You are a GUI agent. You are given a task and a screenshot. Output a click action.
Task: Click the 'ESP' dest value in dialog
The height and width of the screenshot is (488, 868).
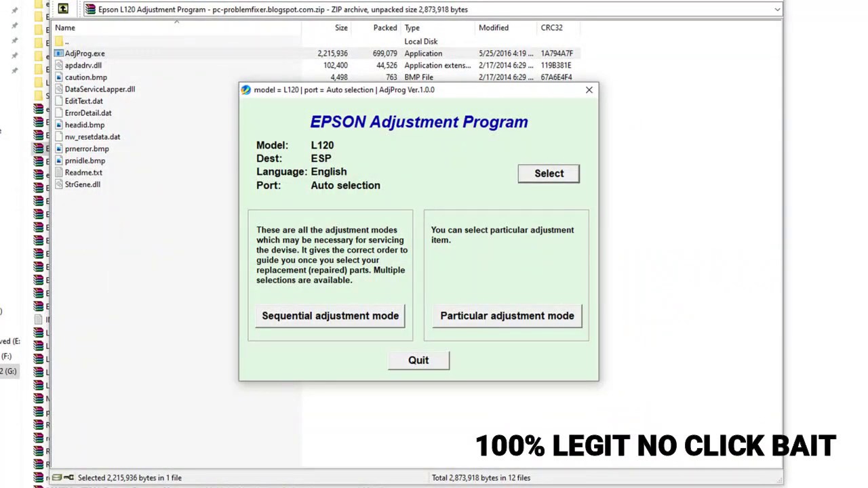pos(321,158)
